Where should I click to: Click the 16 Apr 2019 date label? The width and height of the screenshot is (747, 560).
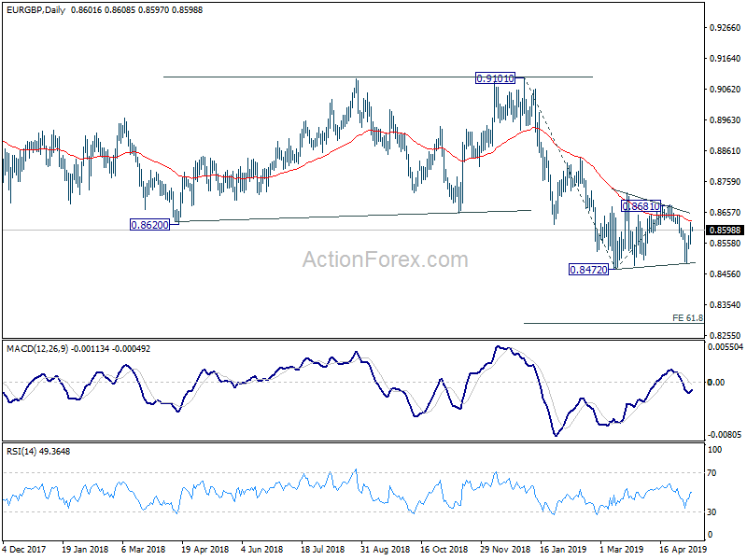pos(684,549)
